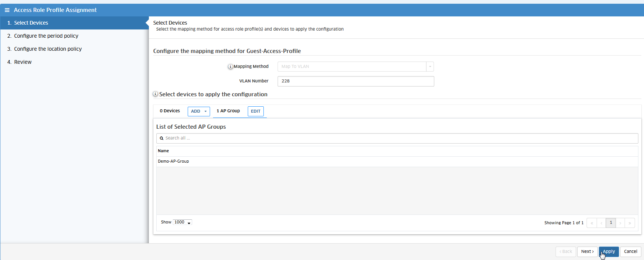This screenshot has height=260, width=644.
Task: Click into the VLAN Number field
Action: pyautogui.click(x=356, y=81)
